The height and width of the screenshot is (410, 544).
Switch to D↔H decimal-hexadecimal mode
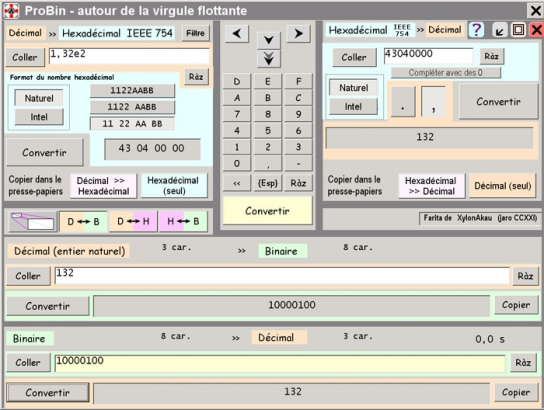[x=133, y=221]
